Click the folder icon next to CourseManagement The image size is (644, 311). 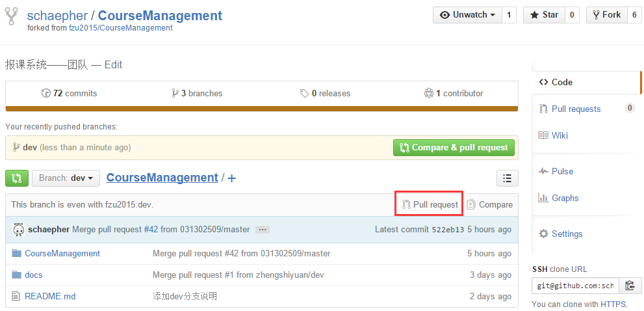(x=16, y=253)
